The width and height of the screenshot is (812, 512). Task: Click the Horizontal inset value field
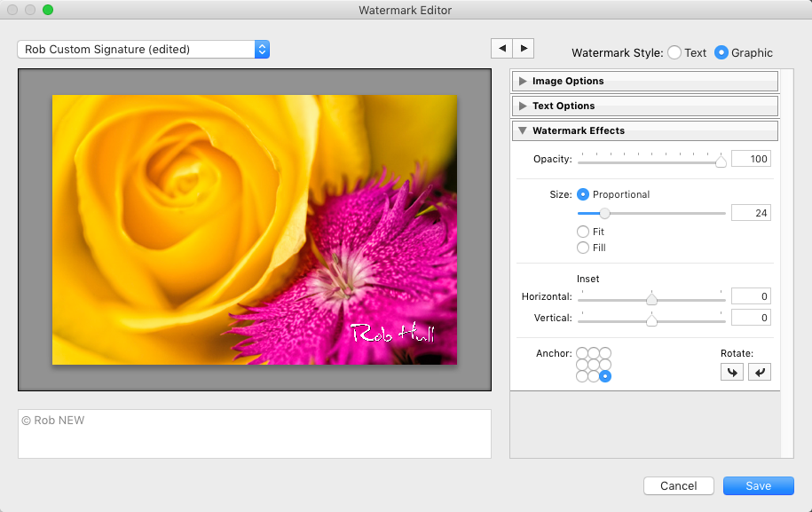751,296
